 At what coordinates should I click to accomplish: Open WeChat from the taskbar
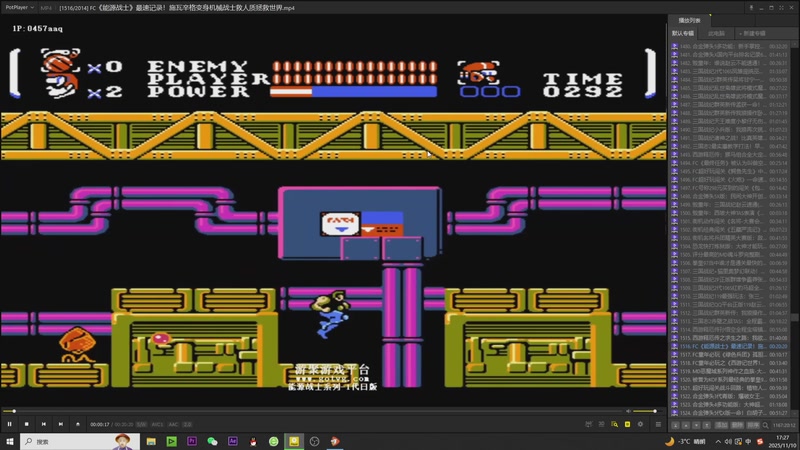[x=212, y=441]
